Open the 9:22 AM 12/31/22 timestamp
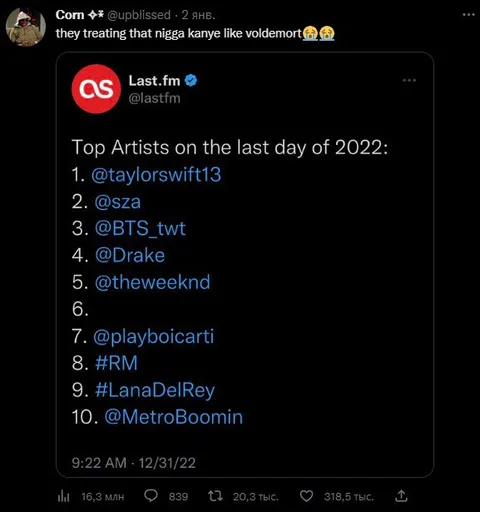The height and width of the screenshot is (512, 480). (134, 463)
